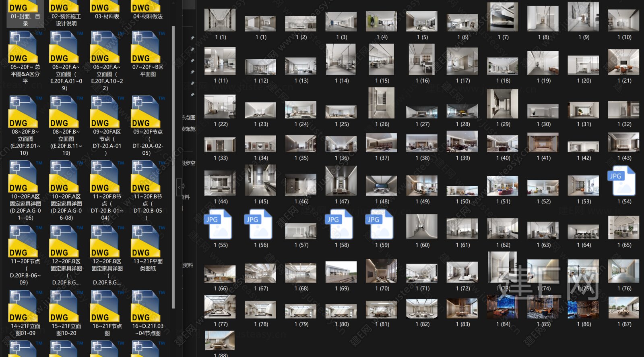Click the file name label "1 (37)"

(382, 158)
